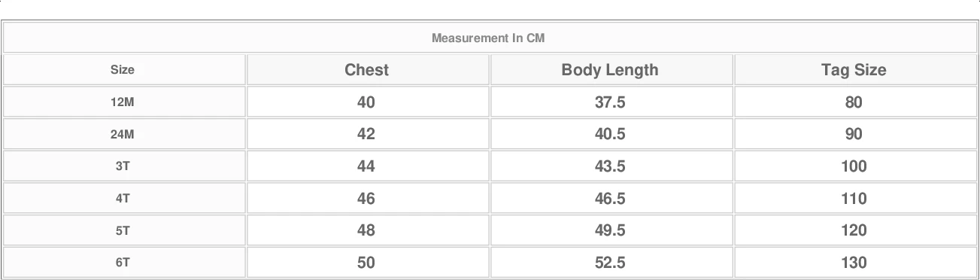Viewport: 980px width, 280px height.
Task: Select the 24M size row label
Action: pyautogui.click(x=123, y=134)
